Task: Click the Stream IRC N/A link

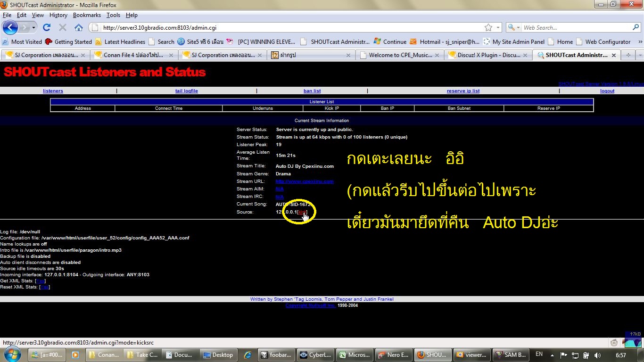Action: pos(280,197)
